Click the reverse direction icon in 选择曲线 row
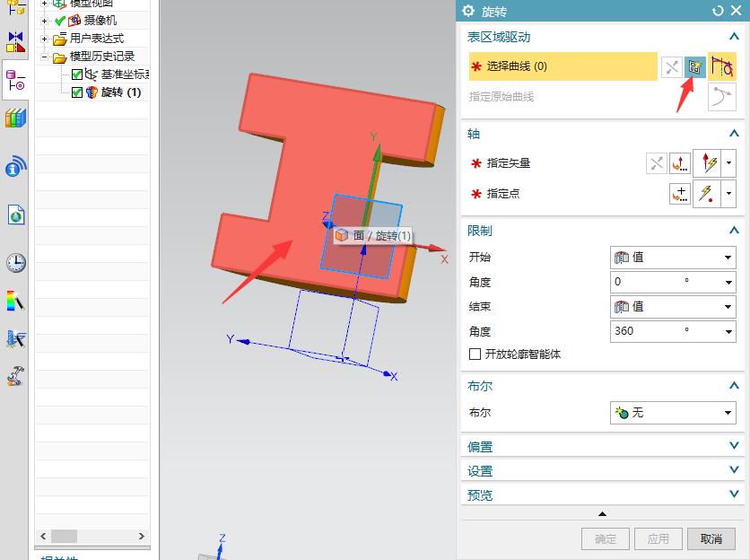This screenshot has height=560, width=750. coord(671,67)
